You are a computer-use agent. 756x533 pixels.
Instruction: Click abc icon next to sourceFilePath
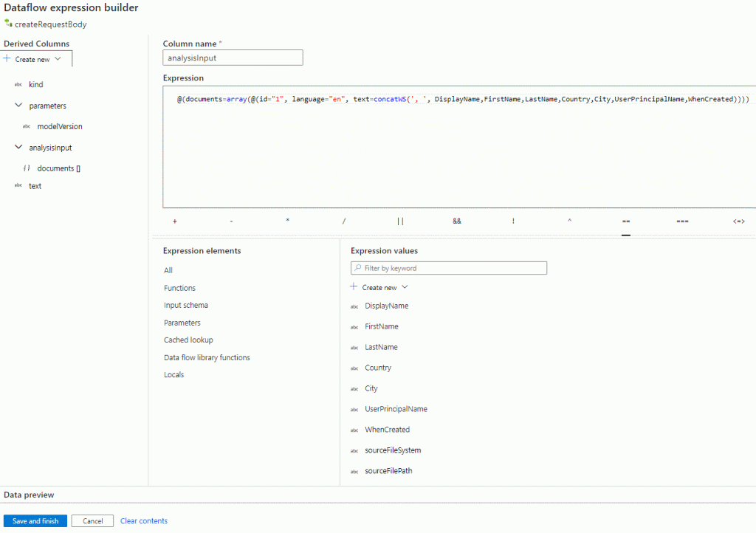[x=354, y=472]
